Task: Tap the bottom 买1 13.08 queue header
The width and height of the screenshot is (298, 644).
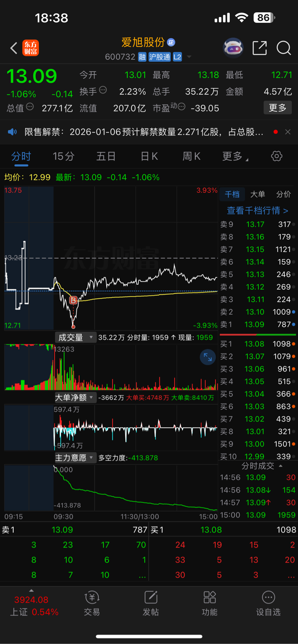Action: (x=223, y=530)
